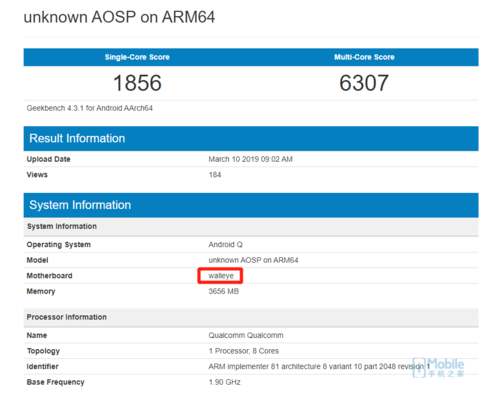Click the Views count 184

coord(215,175)
